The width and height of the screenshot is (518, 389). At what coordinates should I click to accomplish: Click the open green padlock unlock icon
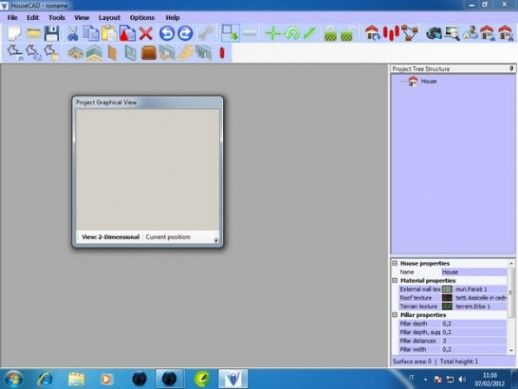pos(348,34)
